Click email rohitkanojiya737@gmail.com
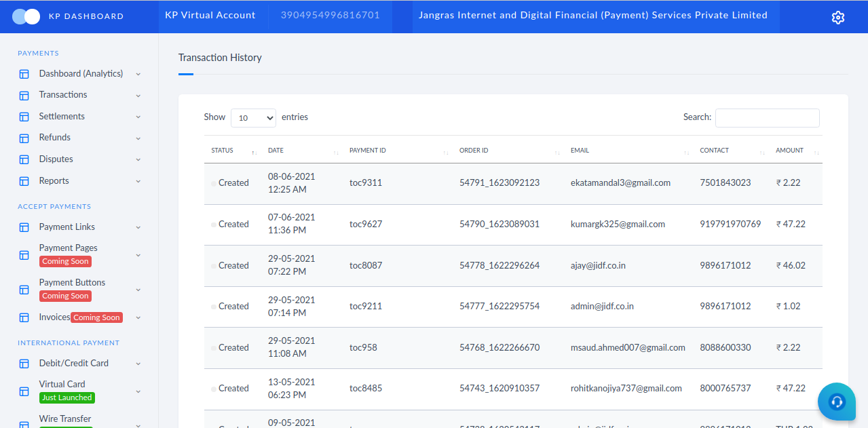 (626, 388)
